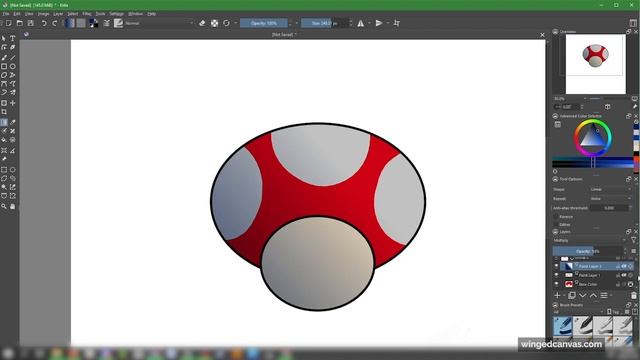Select the Measure tool
Image resolution: width=640 pixels, height=360 pixels.
[x=13, y=151]
